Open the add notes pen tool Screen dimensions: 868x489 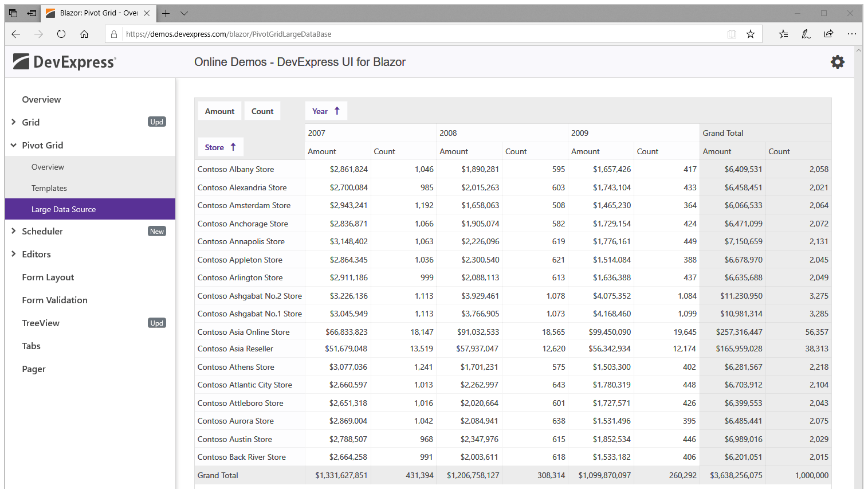click(x=806, y=34)
